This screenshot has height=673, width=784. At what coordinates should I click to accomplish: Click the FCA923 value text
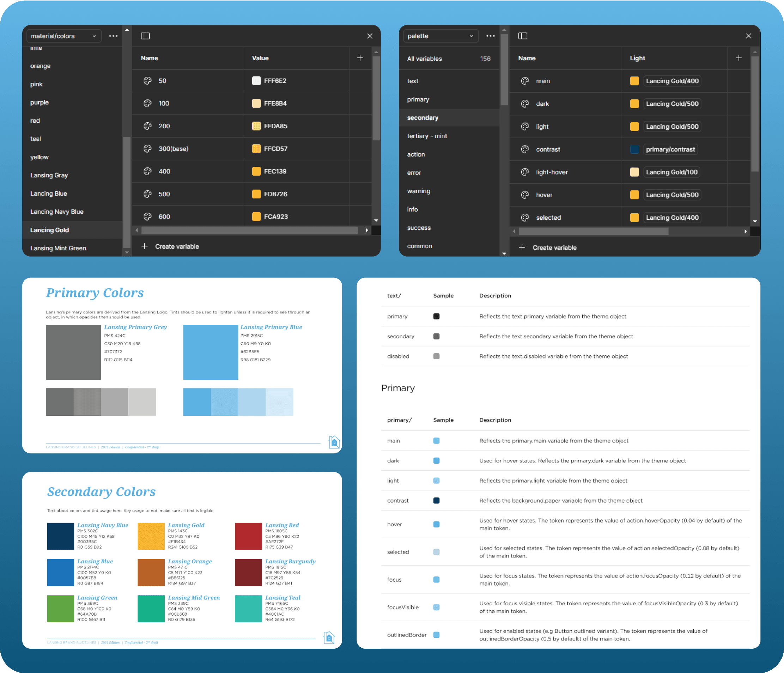click(x=276, y=217)
